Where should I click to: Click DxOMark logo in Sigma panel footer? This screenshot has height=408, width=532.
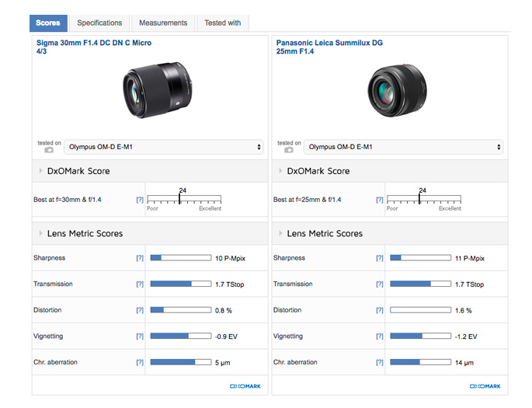point(245,386)
